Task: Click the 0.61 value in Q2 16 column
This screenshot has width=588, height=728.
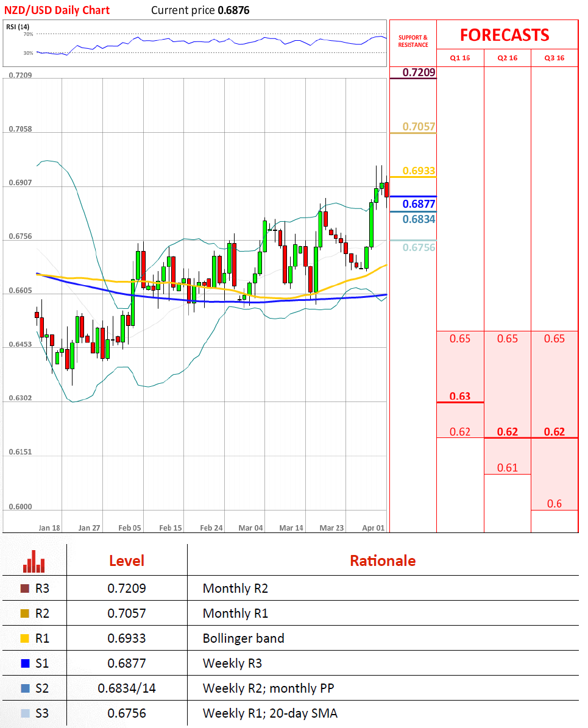Action: tap(507, 467)
